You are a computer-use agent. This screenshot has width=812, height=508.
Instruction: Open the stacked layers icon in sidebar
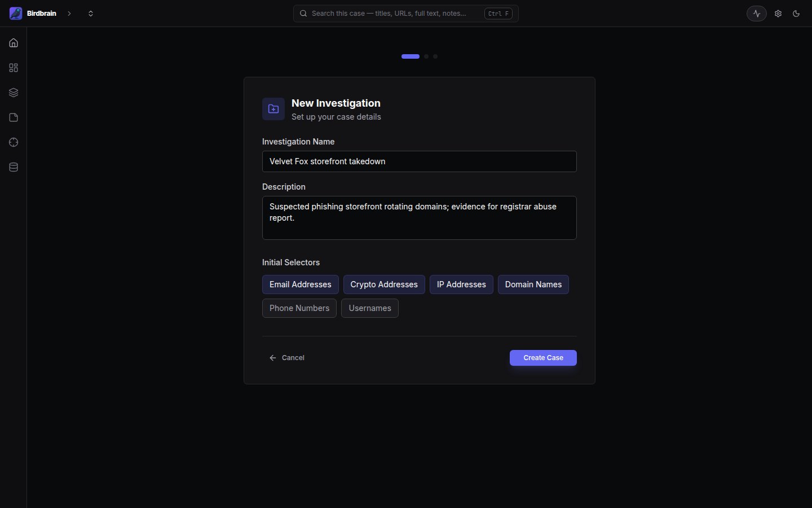(x=14, y=93)
